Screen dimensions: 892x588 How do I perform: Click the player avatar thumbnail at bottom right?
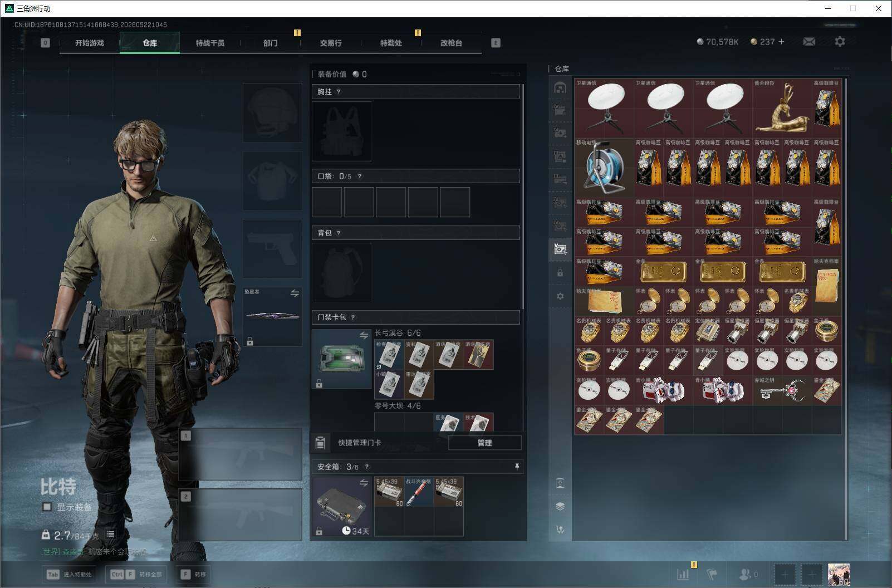(839, 574)
